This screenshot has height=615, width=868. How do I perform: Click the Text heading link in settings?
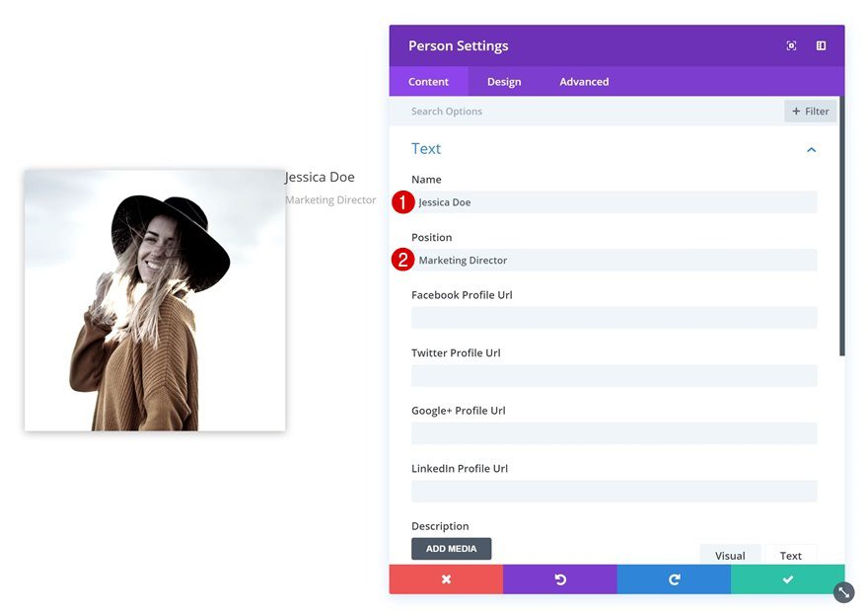[x=426, y=148]
